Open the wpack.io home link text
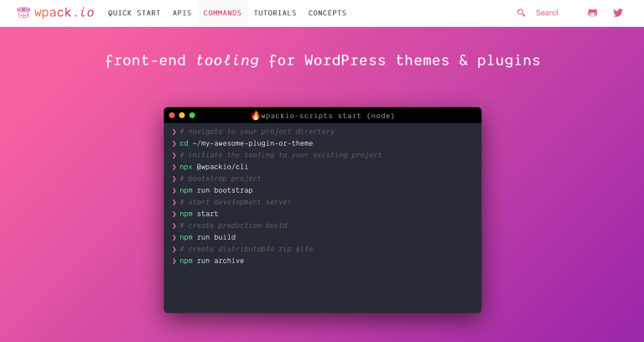This screenshot has height=342, width=644. tap(64, 13)
